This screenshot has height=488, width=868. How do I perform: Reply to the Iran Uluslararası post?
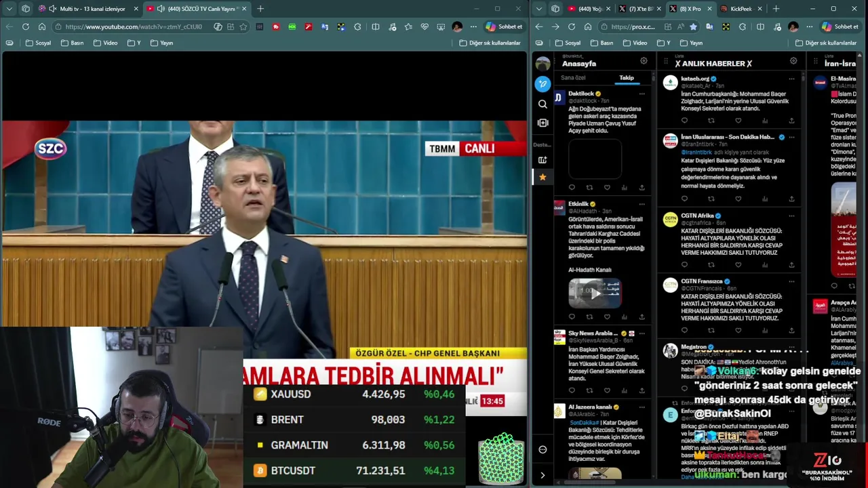[x=684, y=199]
